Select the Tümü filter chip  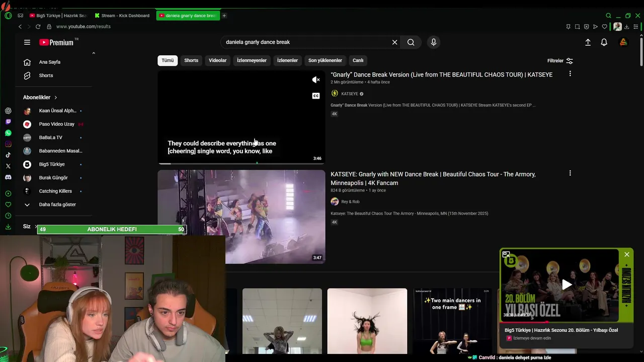(168, 60)
